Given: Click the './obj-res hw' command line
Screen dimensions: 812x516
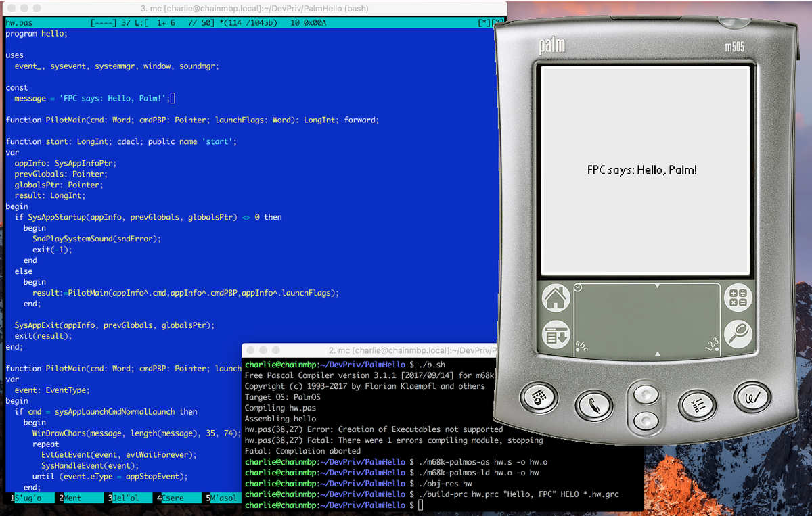Looking at the screenshot, I should pos(446,484).
